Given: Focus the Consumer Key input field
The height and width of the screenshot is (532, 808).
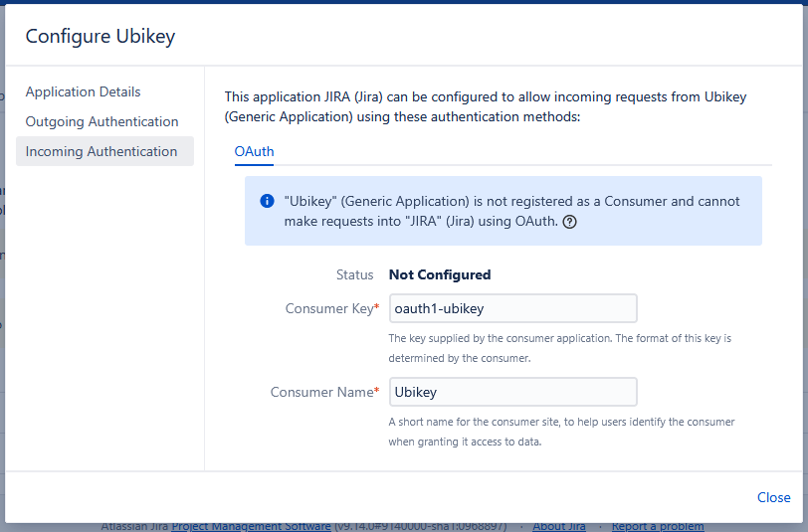Looking at the screenshot, I should (513, 308).
